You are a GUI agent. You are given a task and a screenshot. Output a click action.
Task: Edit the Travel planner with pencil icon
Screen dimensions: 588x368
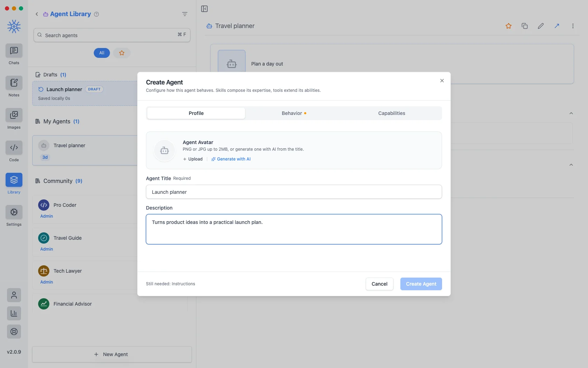point(541,26)
